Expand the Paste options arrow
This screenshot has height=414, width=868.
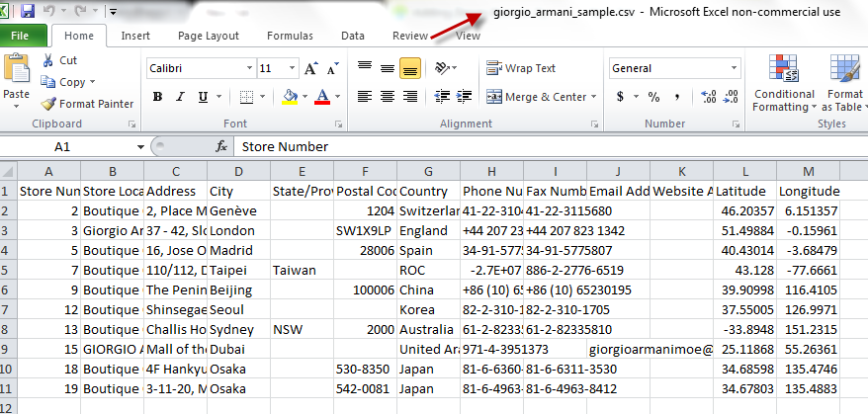point(16,107)
